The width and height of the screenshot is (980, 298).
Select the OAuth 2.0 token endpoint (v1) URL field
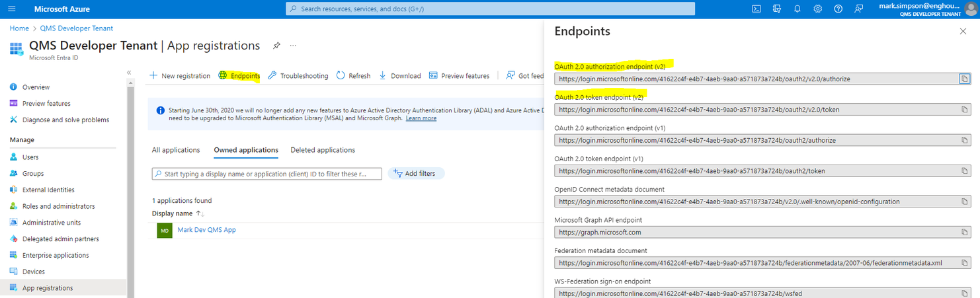(x=762, y=170)
